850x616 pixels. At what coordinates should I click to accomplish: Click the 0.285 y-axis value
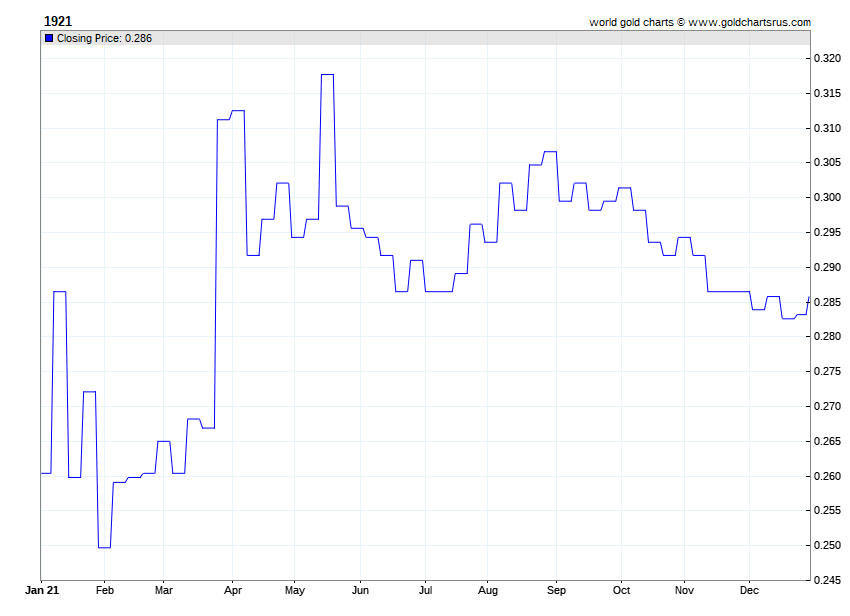tap(825, 302)
